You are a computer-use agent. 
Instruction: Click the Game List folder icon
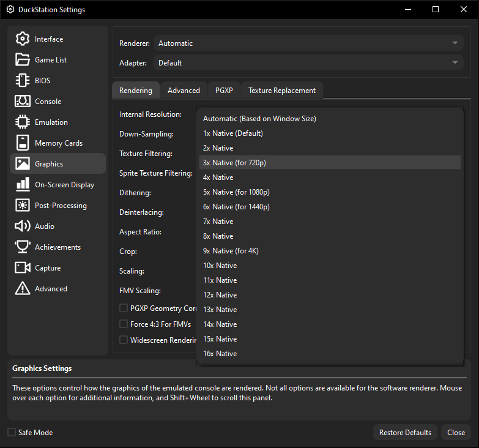(x=23, y=59)
